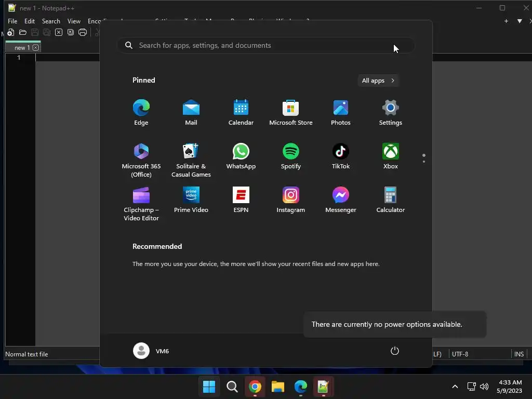Toggle INS mode in Notepad++ status bar
The width and height of the screenshot is (532, 399).
click(519, 354)
